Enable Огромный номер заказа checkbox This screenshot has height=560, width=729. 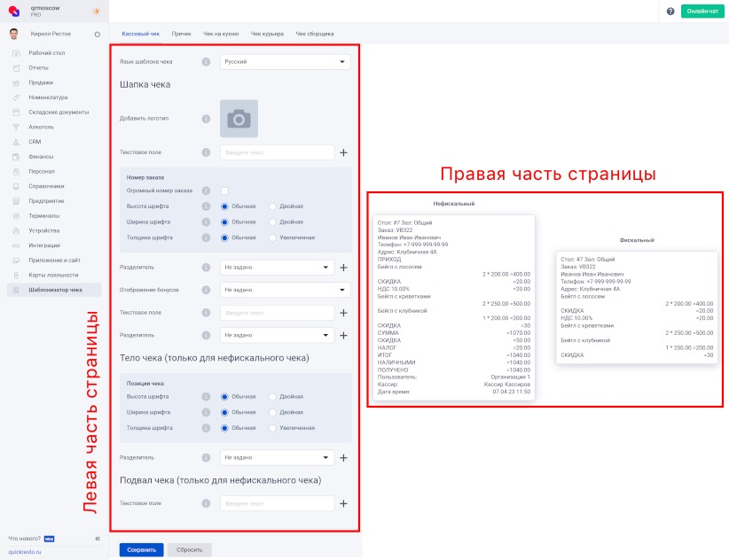225,191
